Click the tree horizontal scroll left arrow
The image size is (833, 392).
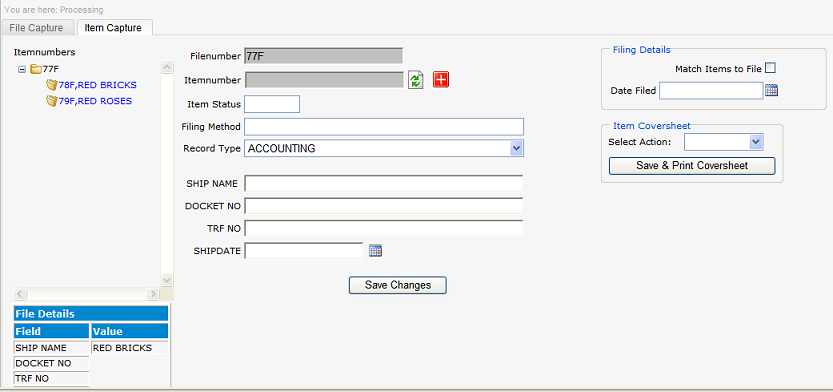20,294
